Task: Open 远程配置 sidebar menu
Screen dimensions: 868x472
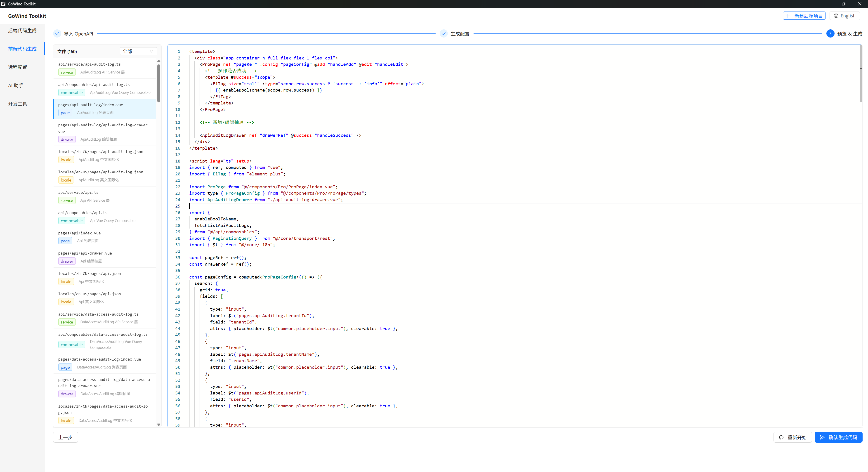Action: coord(22,67)
